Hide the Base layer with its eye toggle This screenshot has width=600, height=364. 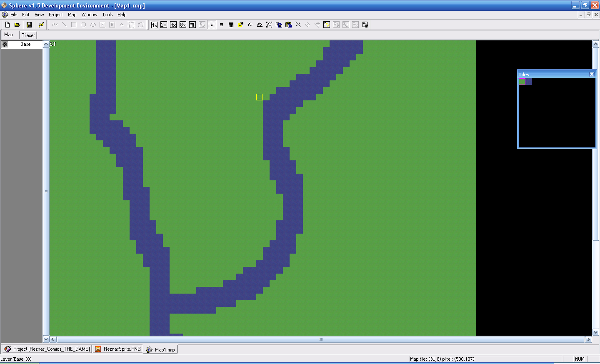click(x=4, y=44)
